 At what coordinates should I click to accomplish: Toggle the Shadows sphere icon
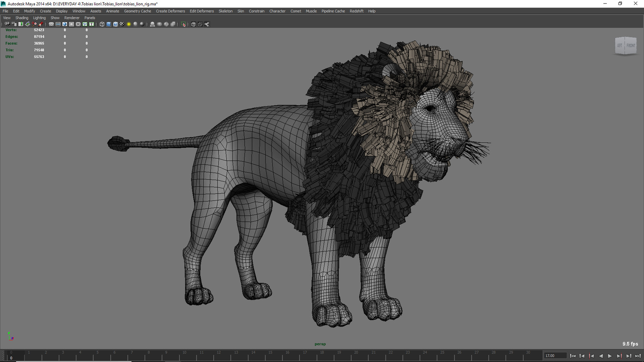135,24
